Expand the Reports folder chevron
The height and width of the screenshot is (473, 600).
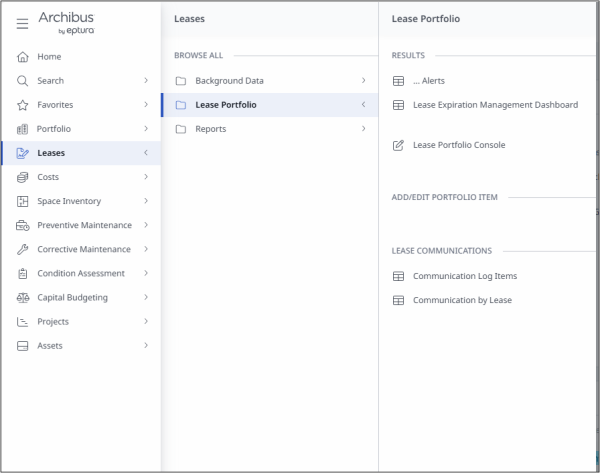click(364, 129)
